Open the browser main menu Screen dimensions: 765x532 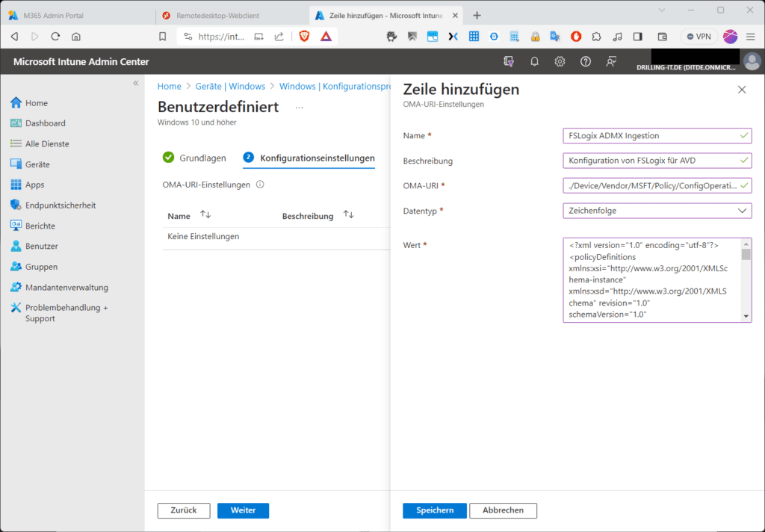pos(750,37)
